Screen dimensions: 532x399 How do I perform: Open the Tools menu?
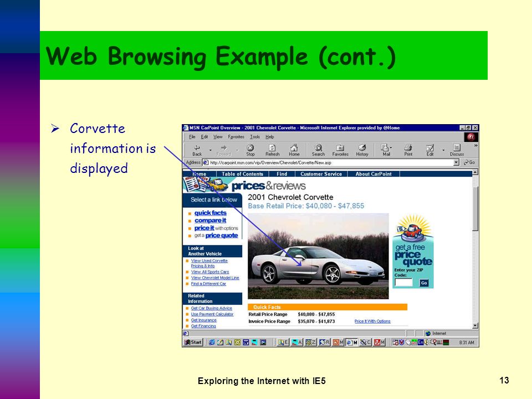pos(255,137)
